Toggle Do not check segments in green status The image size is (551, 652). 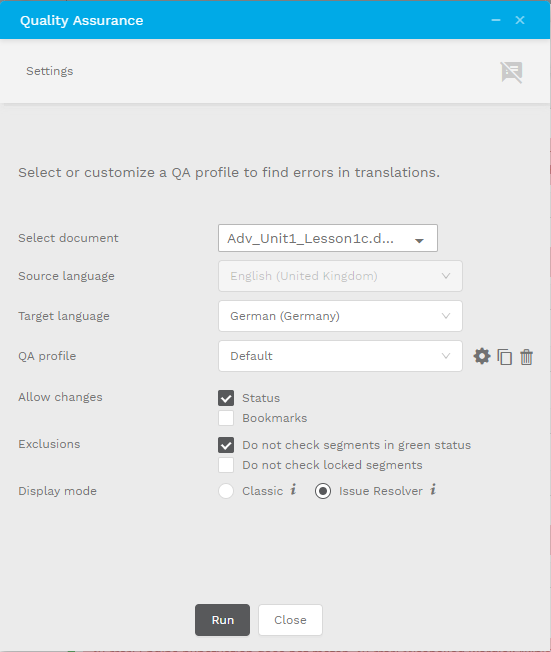click(x=226, y=445)
